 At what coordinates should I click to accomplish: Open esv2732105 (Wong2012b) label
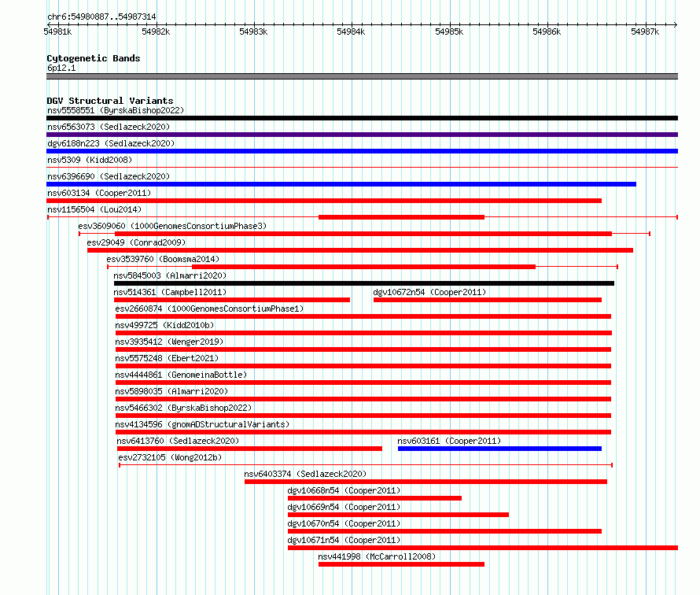pos(170,457)
